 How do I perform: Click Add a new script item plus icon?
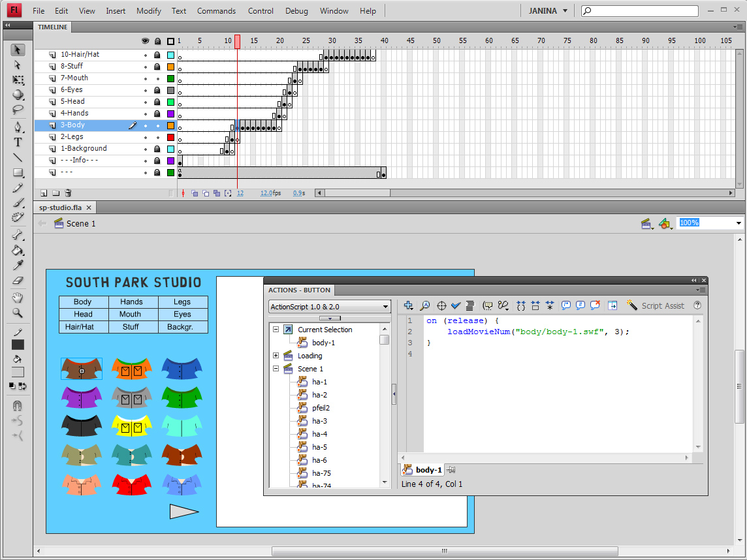(408, 305)
